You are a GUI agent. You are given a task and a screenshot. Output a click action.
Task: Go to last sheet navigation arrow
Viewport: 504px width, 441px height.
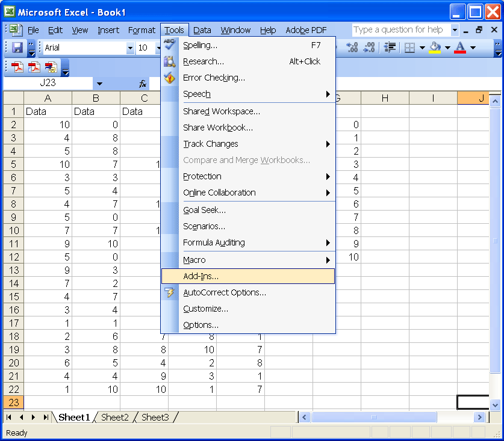pos(46,417)
